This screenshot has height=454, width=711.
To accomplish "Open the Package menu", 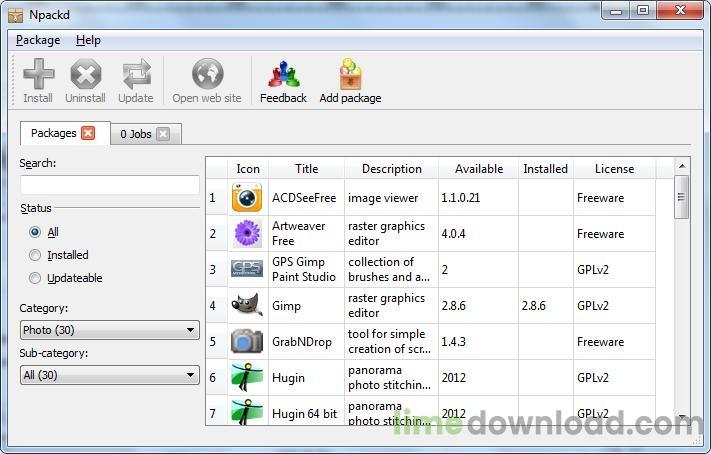I will coord(38,40).
